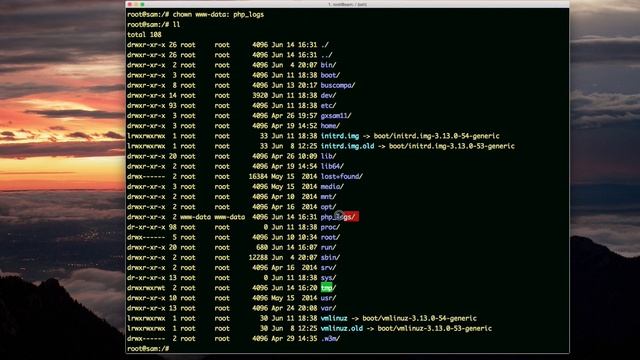Screen dimensions: 640x360
Task: Click the 'dr-xr-xr-x 98' permissions of proc
Action: [x=152, y=227]
